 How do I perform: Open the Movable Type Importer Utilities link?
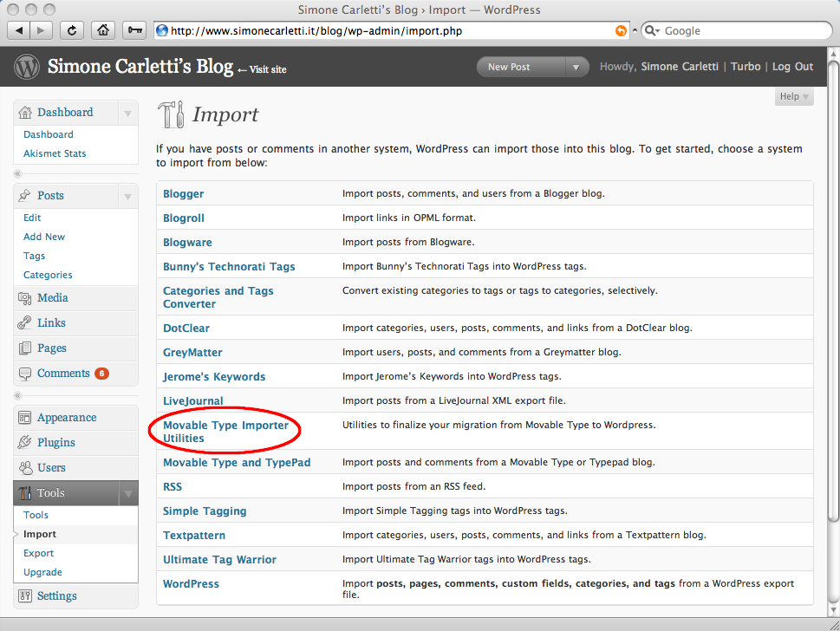(x=225, y=430)
